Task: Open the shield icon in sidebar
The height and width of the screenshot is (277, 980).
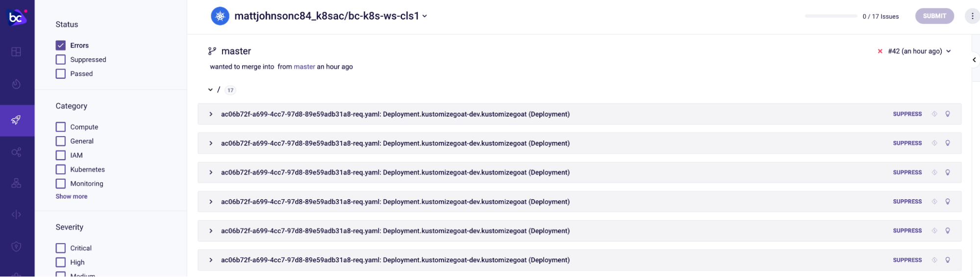Action: (16, 247)
